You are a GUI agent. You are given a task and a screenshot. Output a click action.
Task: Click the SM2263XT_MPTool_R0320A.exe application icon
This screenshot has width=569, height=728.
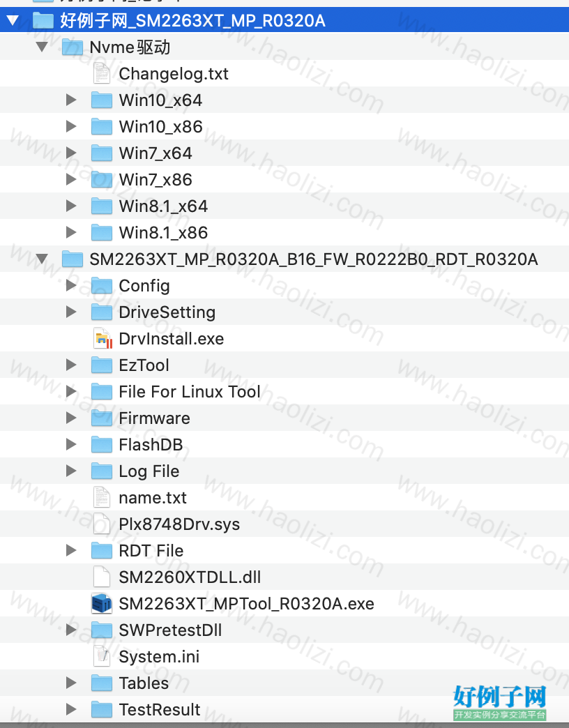pos(102,603)
